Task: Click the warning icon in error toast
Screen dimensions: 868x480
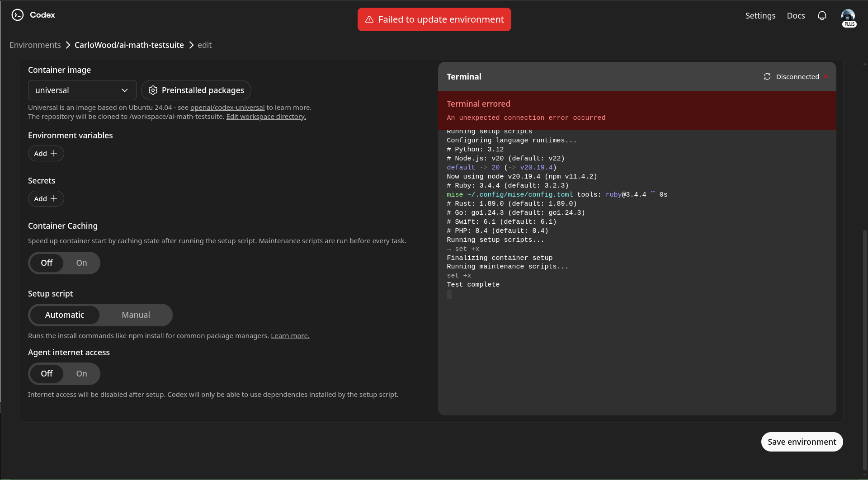Action: point(369,19)
